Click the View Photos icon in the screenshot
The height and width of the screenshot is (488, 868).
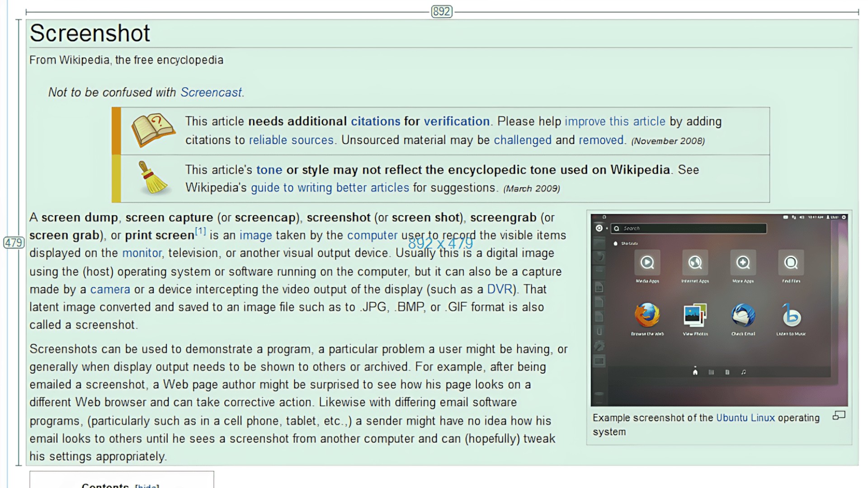pos(695,315)
